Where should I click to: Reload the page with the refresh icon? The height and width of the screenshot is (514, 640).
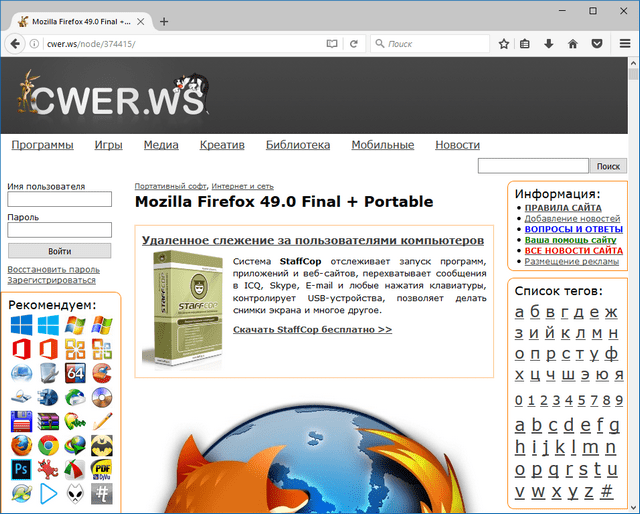click(354, 44)
